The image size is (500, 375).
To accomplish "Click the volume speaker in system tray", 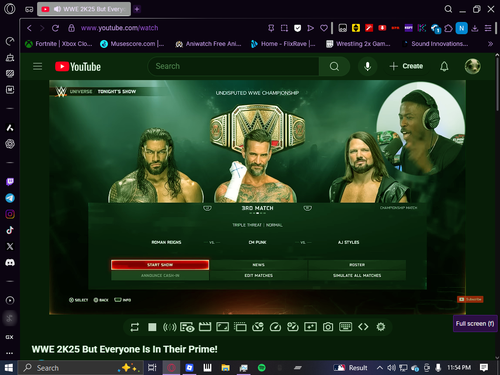I will [x=391, y=368].
